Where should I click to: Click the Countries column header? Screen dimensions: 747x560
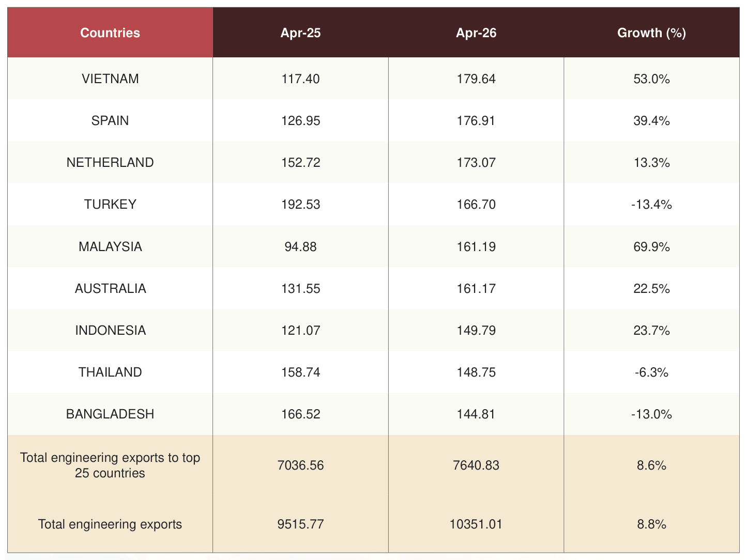(x=110, y=33)
